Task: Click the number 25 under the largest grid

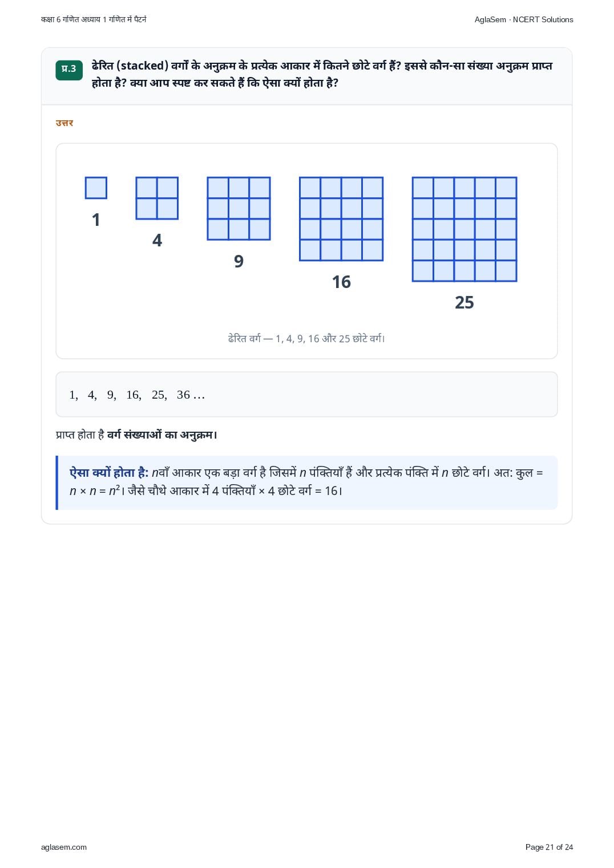Action: [x=464, y=302]
